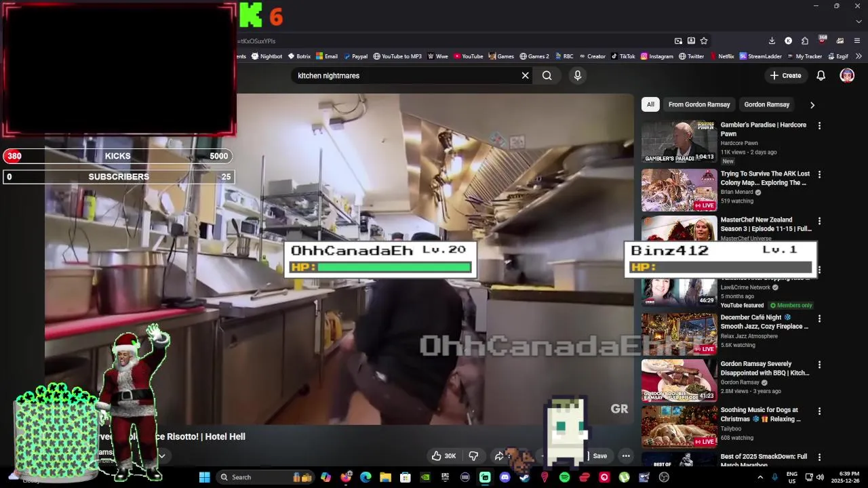Image resolution: width=868 pixels, height=488 pixels.
Task: Open Nightbot bookmark
Action: click(x=267, y=56)
